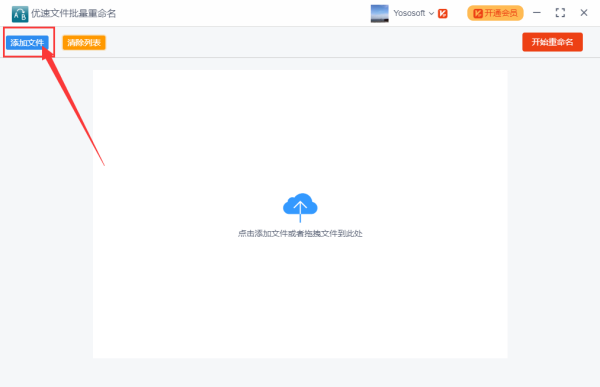Click the orange 清除列表 button
This screenshot has height=387, width=600.
pos(84,42)
